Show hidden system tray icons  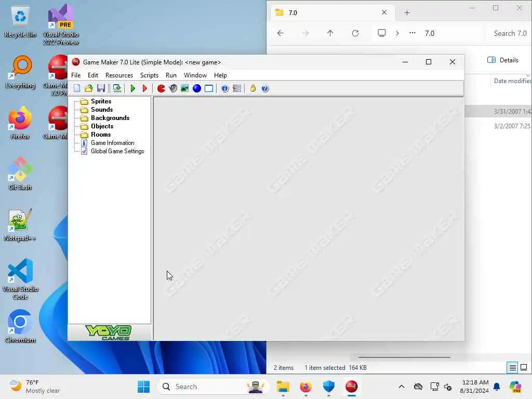click(x=402, y=387)
